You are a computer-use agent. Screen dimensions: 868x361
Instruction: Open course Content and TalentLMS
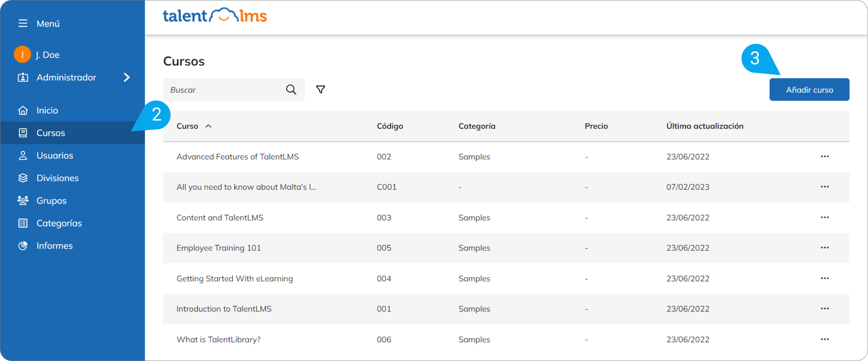(220, 218)
